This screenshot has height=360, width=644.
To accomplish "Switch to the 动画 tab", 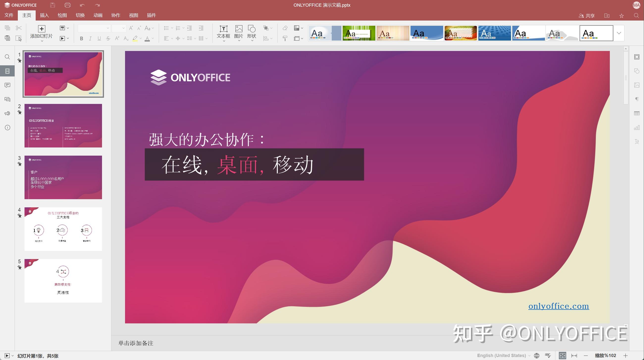I will point(98,15).
